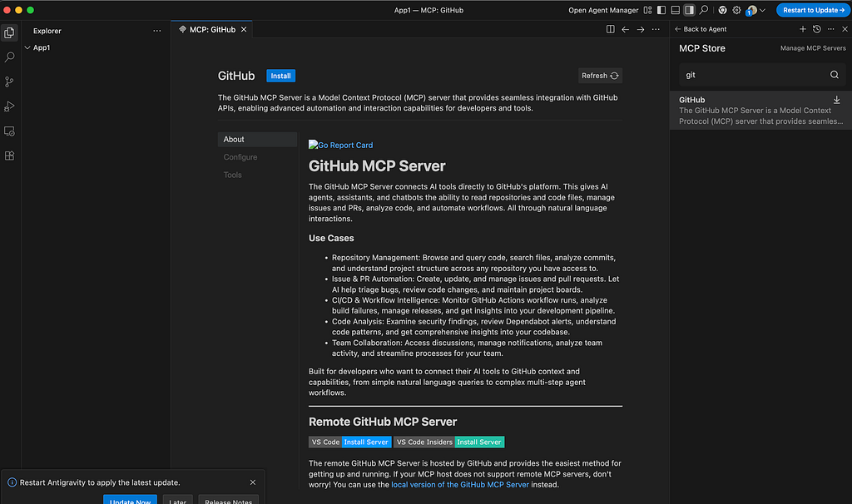
Task: Navigate back with the left arrow
Action: [626, 29]
